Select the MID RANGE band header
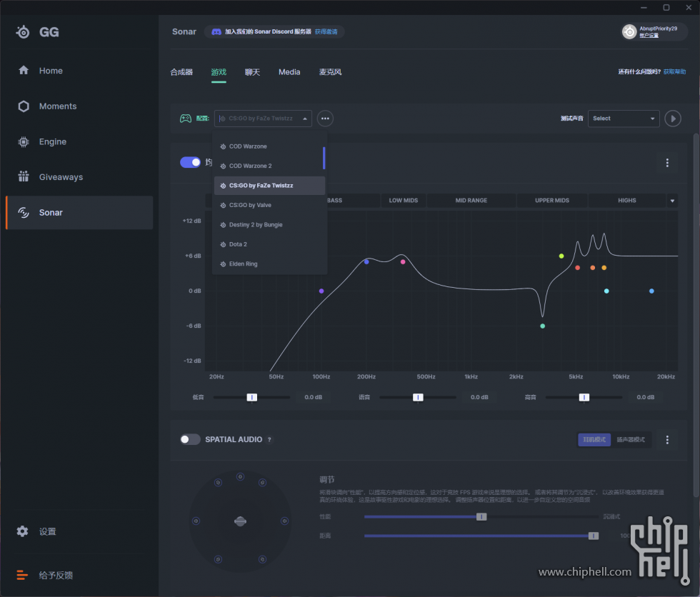 pos(471,201)
